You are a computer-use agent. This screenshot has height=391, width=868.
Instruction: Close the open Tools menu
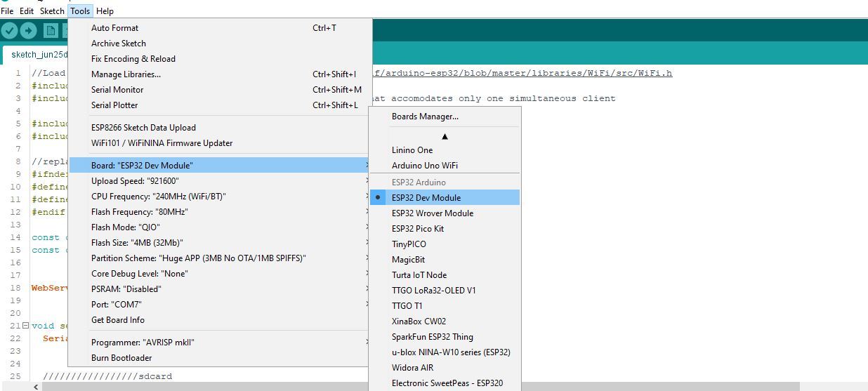pyautogui.click(x=80, y=11)
